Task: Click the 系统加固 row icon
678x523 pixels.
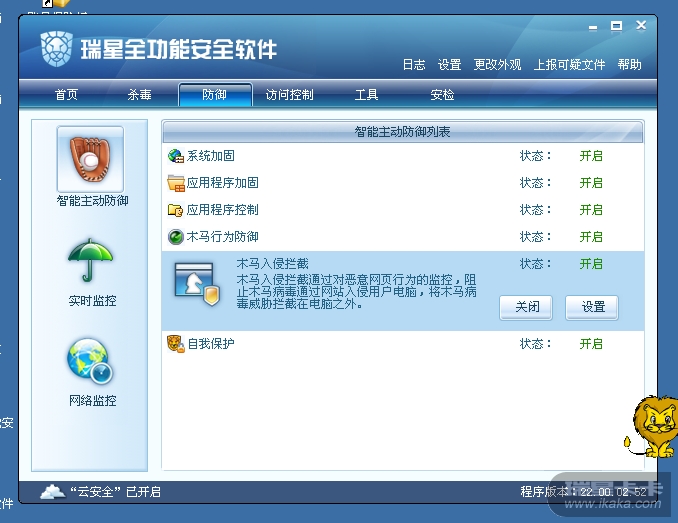Action: (176, 156)
